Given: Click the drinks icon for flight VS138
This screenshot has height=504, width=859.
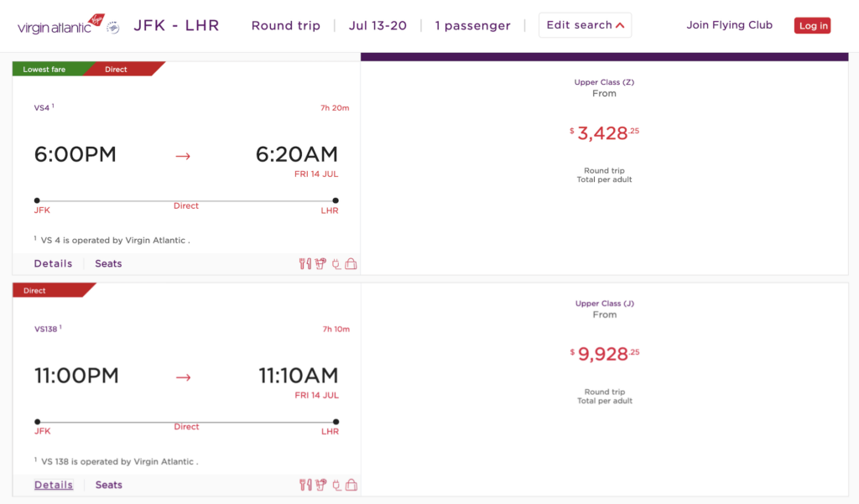Looking at the screenshot, I should [x=320, y=486].
